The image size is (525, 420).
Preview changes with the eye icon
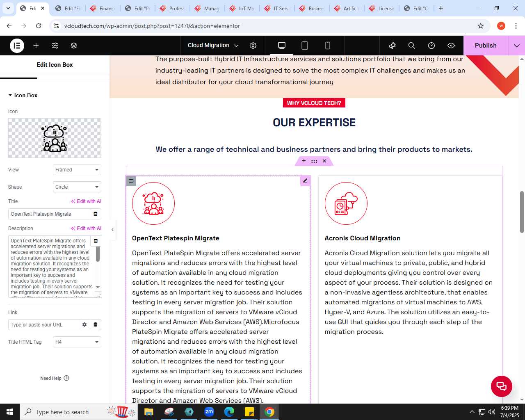[451, 46]
